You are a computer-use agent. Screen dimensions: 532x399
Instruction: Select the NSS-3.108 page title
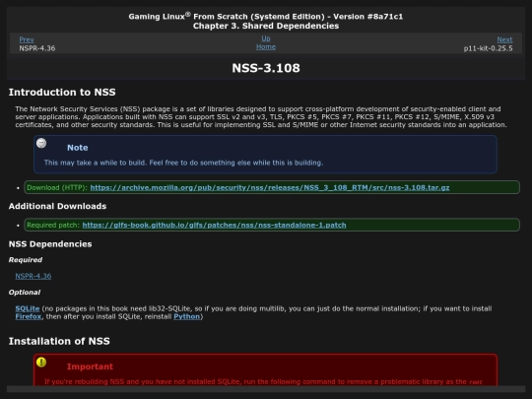click(x=266, y=68)
